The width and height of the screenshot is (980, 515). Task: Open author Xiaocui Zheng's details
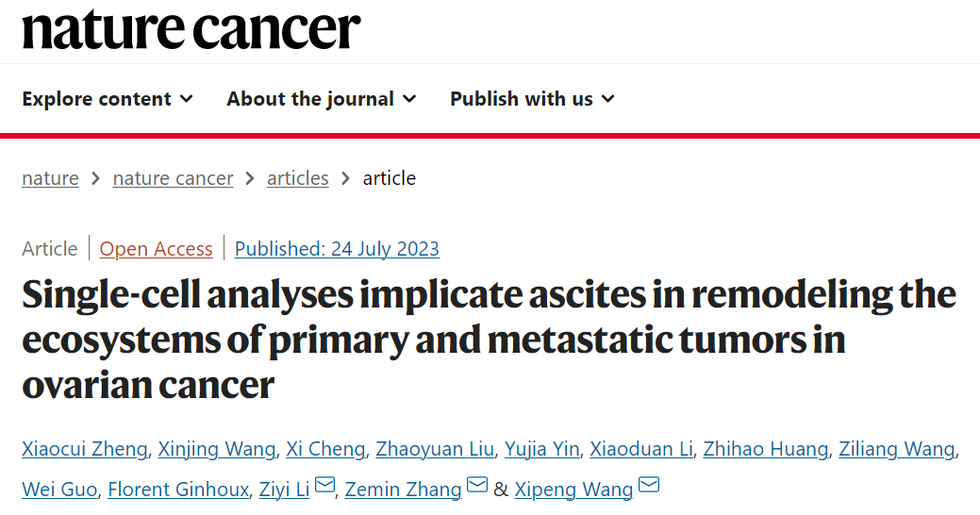pos(85,449)
